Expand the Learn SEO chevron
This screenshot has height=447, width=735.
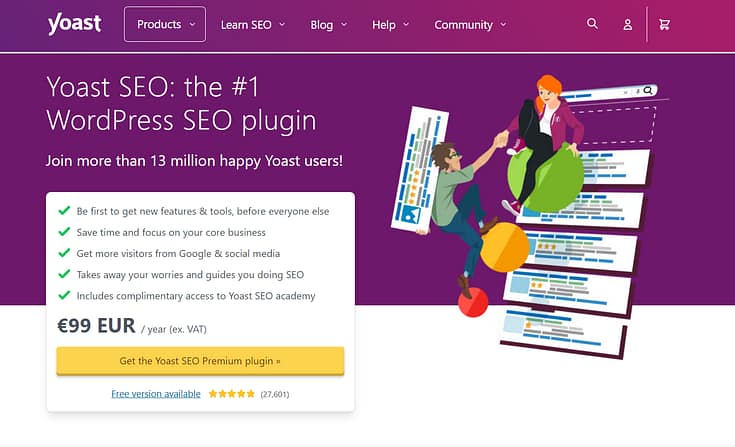click(282, 24)
